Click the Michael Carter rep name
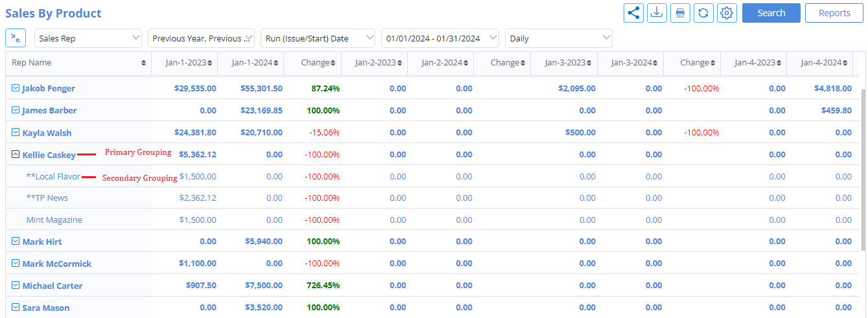The width and height of the screenshot is (868, 318). (x=53, y=286)
